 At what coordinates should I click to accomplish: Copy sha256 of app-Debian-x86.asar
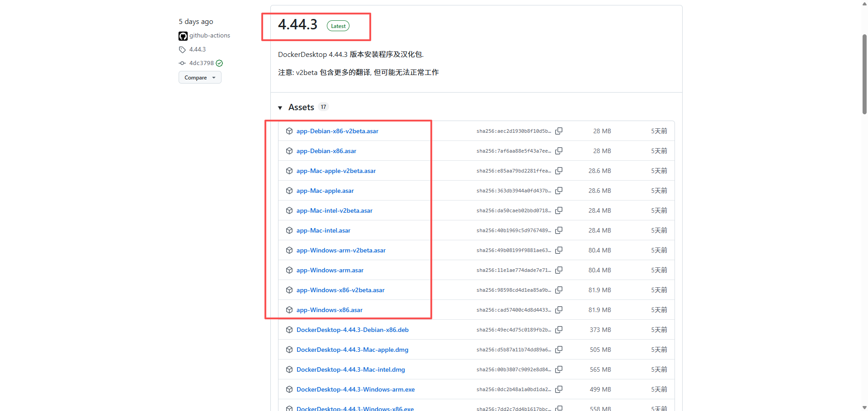pos(559,151)
